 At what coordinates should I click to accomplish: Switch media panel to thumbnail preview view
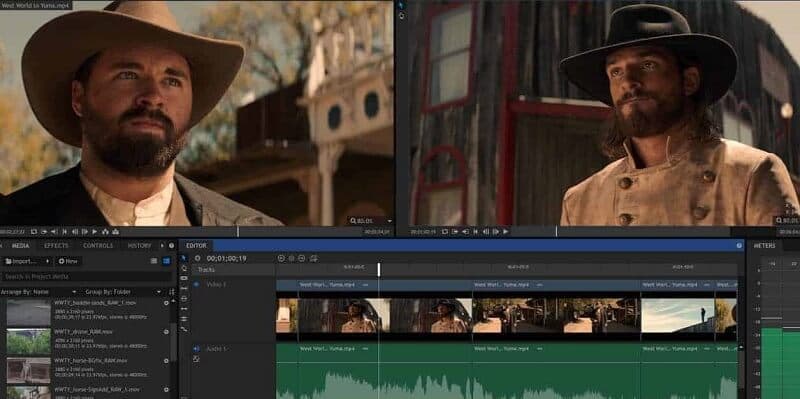point(166,261)
